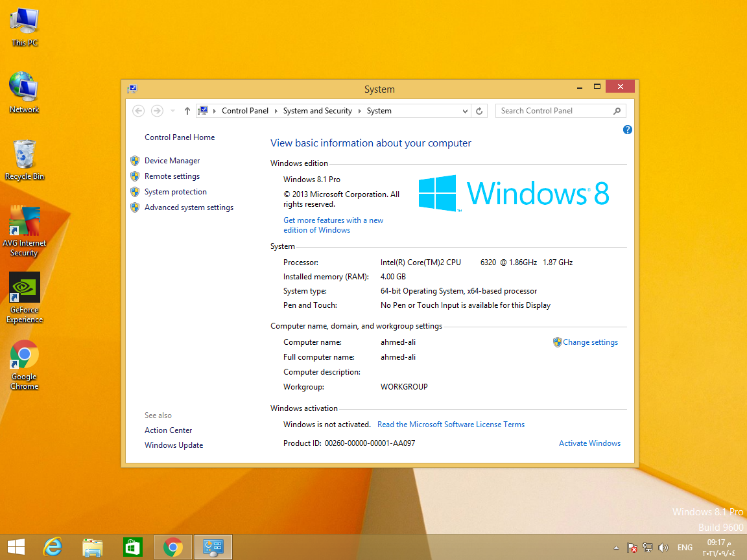Open Google Chrome desktop shortcut

point(24,365)
